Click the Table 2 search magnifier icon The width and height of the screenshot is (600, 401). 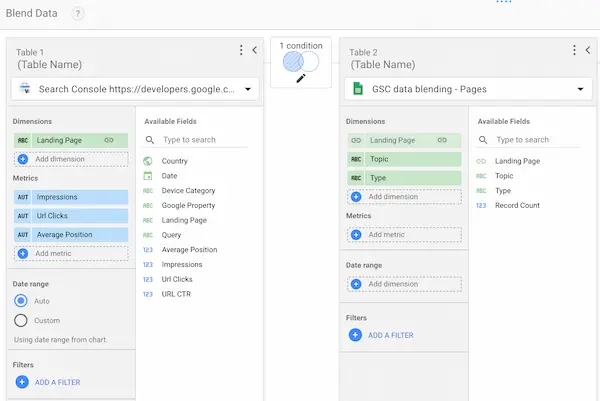coord(483,140)
